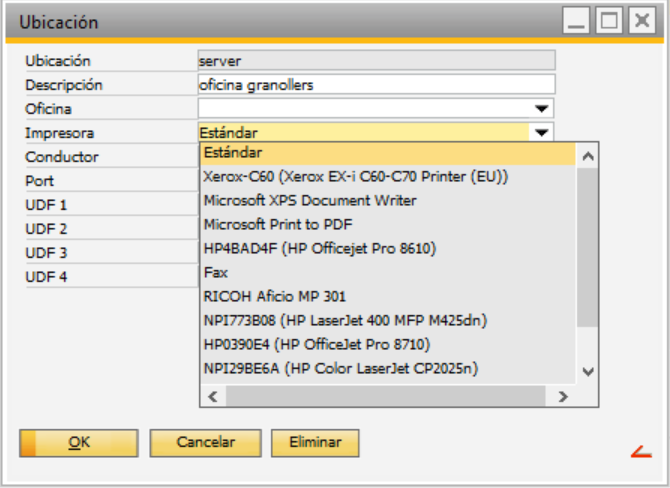Click the Descripción field with oficina granollers
Image resolution: width=670 pixels, height=488 pixels.
coord(376,85)
